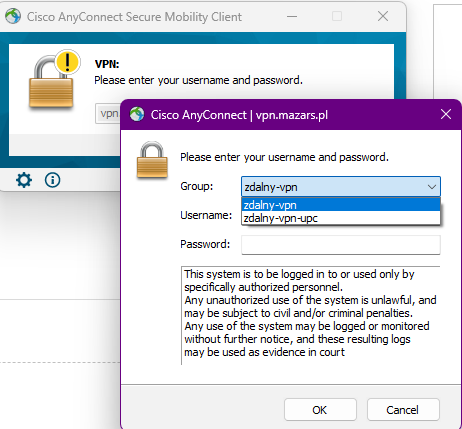Click the authorized use banner text box
The width and height of the screenshot is (462, 429).
[311, 315]
